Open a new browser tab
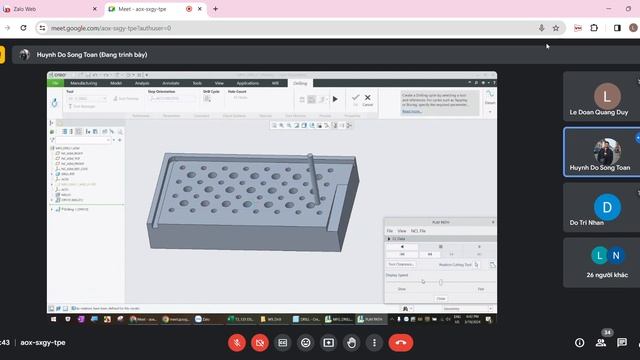The image size is (640, 360). click(x=215, y=9)
